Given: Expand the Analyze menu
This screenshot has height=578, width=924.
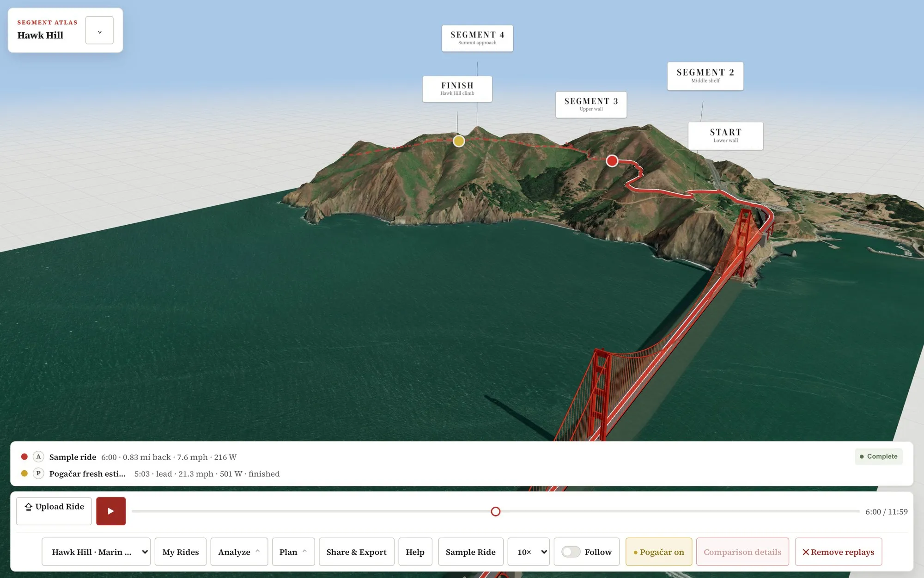Looking at the screenshot, I should click(239, 552).
